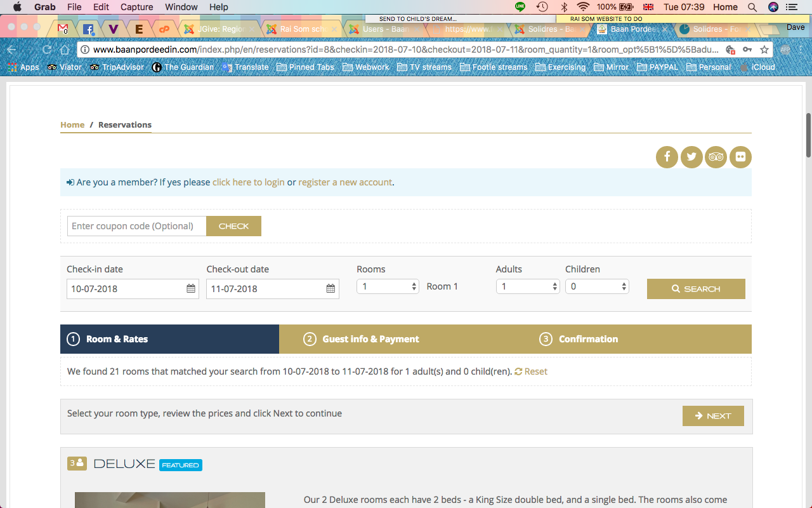Expand the Adults count dropdown

pyautogui.click(x=527, y=286)
